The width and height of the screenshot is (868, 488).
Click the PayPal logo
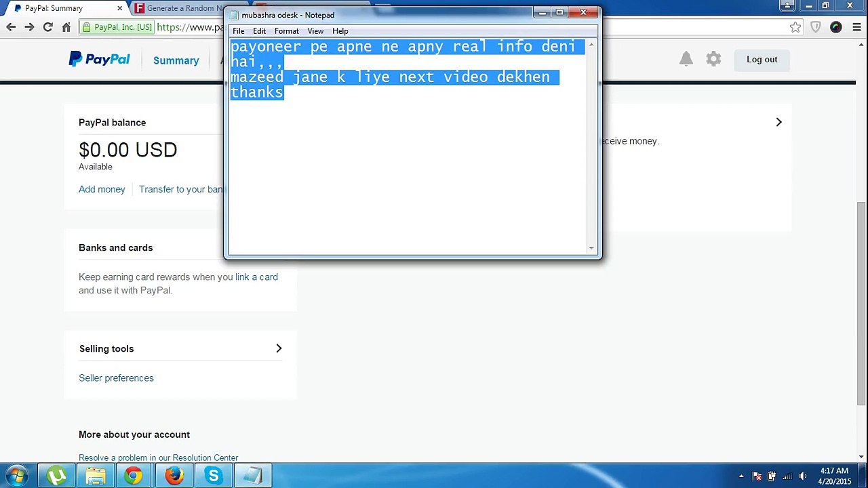click(x=99, y=59)
